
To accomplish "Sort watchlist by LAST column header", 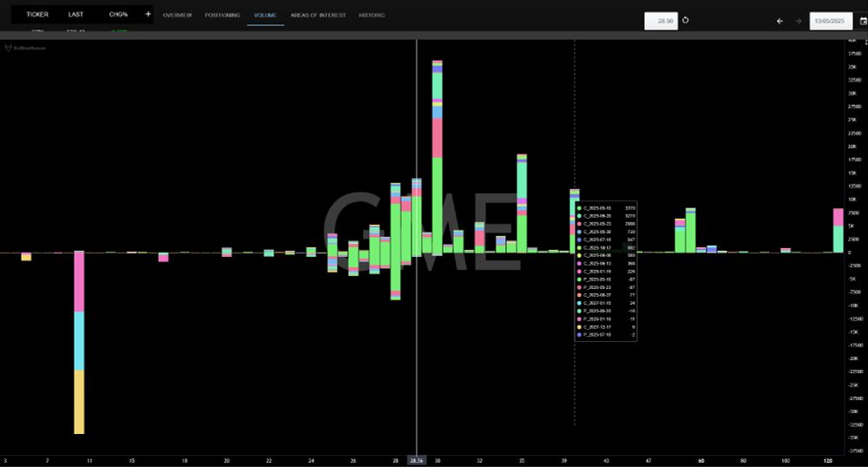I will (76, 15).
